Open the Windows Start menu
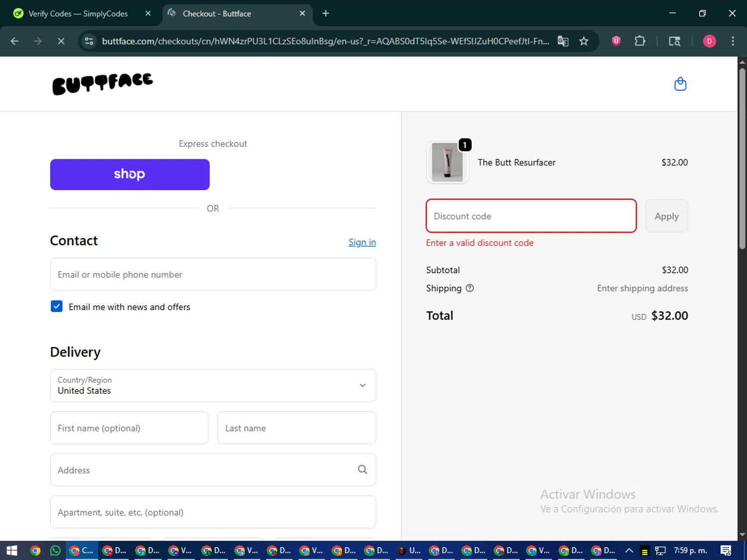This screenshot has width=747, height=560. 12,551
